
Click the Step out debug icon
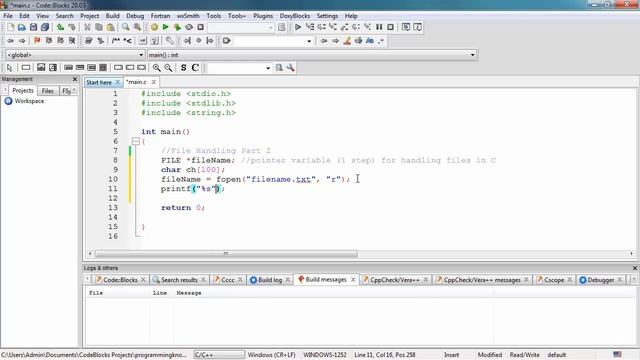tap(344, 27)
